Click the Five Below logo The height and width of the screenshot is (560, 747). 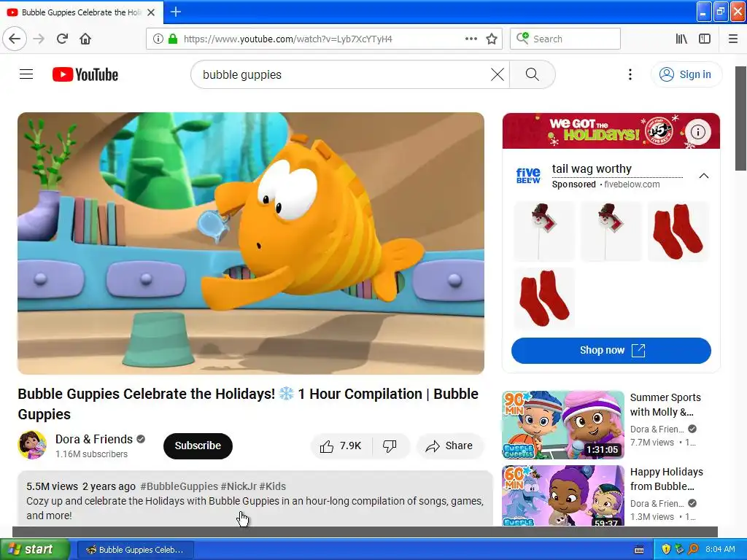pos(528,176)
